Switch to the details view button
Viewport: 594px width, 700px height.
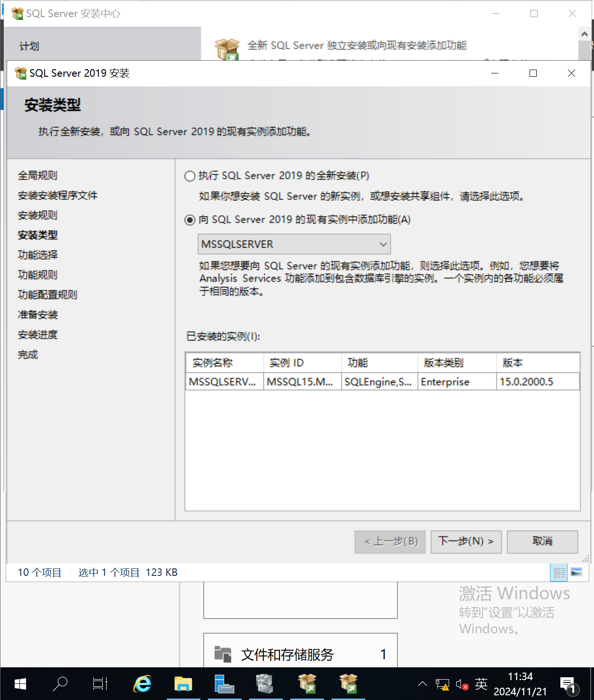pos(559,573)
